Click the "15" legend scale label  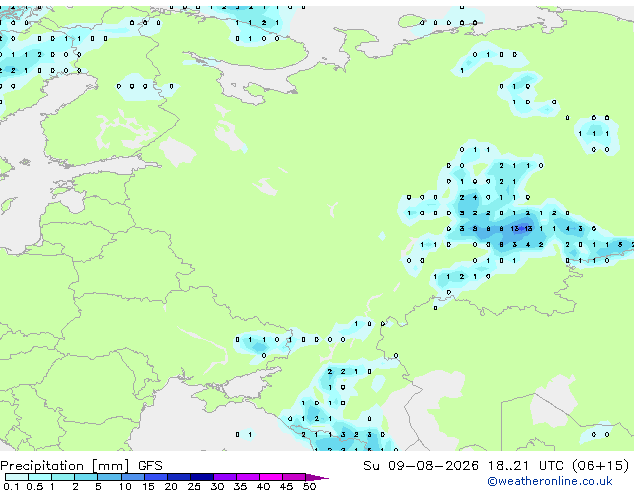click(x=148, y=486)
